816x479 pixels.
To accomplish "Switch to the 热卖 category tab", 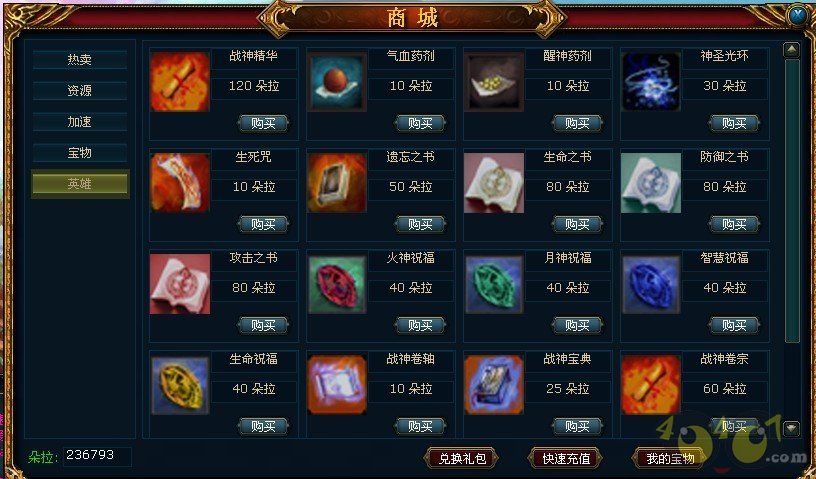I will (x=80, y=59).
